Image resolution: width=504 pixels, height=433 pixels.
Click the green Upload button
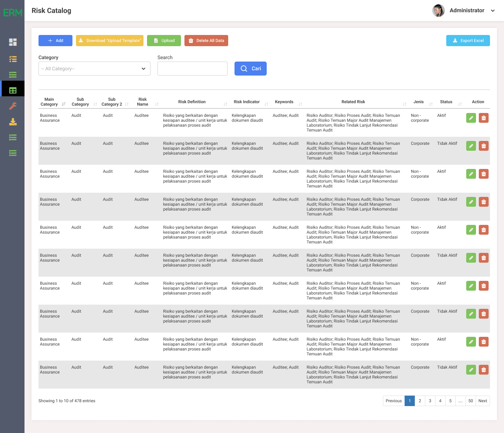[x=164, y=41]
